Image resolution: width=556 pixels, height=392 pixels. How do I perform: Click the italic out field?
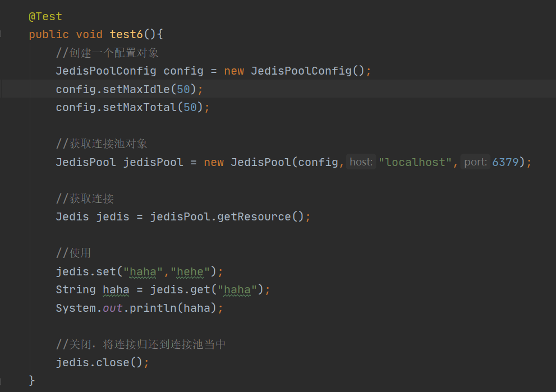pos(113,308)
